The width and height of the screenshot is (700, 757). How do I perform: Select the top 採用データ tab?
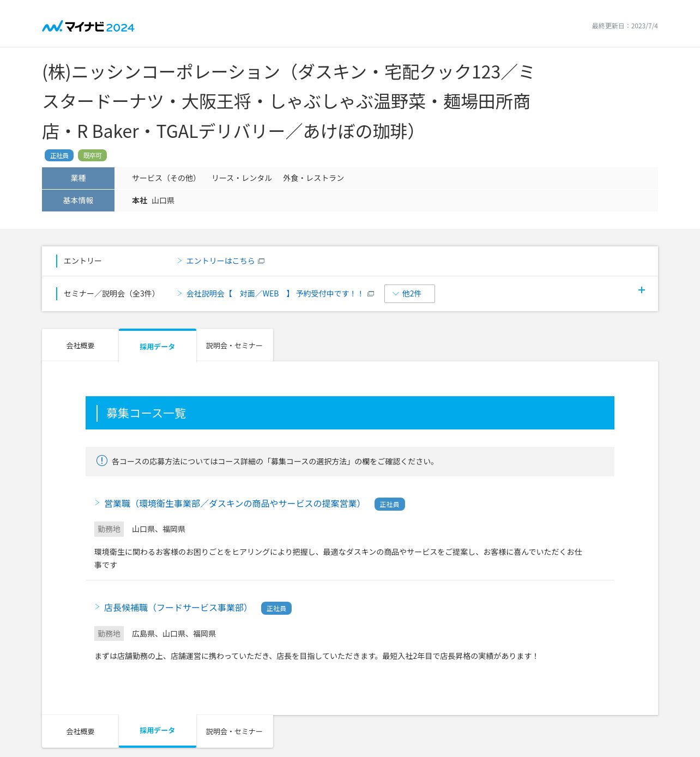158,346
